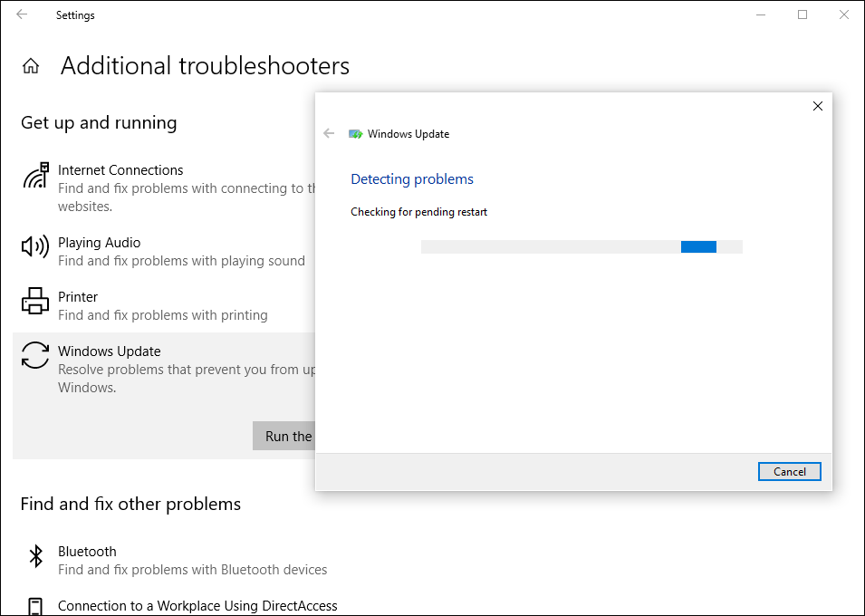The height and width of the screenshot is (616, 865).
Task: Open Connection to a Workplace Using DirectAccess
Action: coord(197,606)
